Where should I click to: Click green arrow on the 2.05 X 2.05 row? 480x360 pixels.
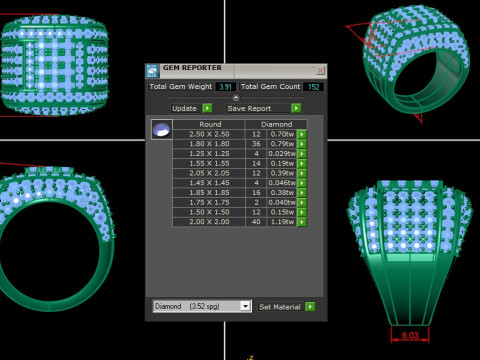302,173
